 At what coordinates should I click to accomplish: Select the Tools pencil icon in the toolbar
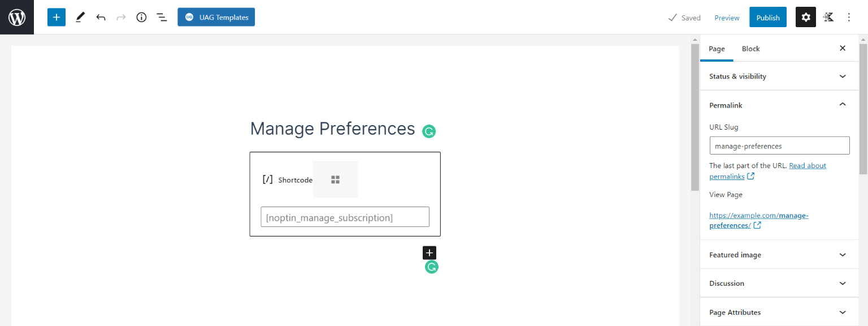(80, 17)
